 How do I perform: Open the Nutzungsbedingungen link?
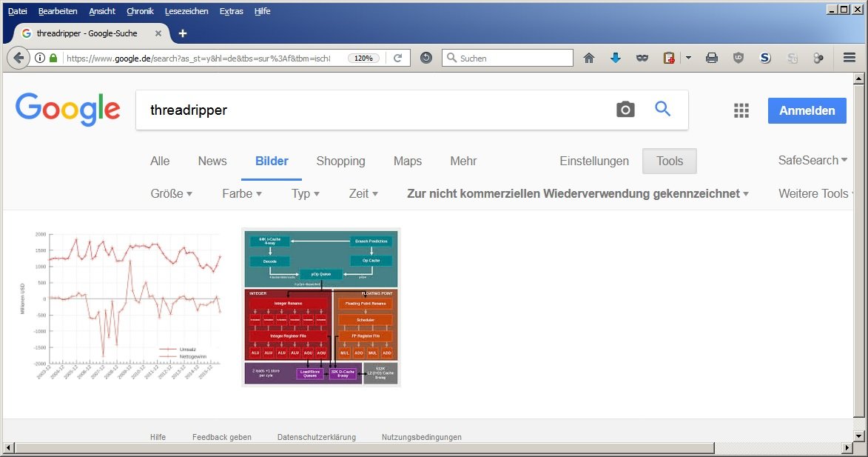422,437
